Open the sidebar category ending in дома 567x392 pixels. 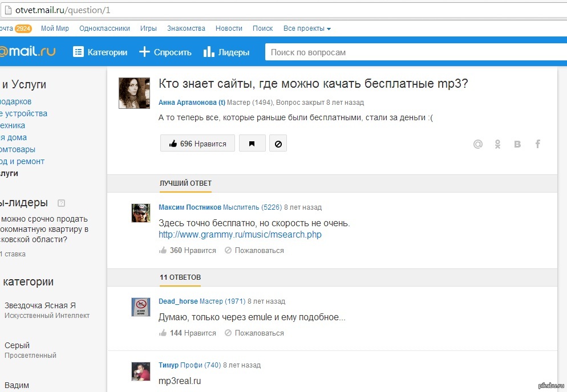(x=13, y=137)
